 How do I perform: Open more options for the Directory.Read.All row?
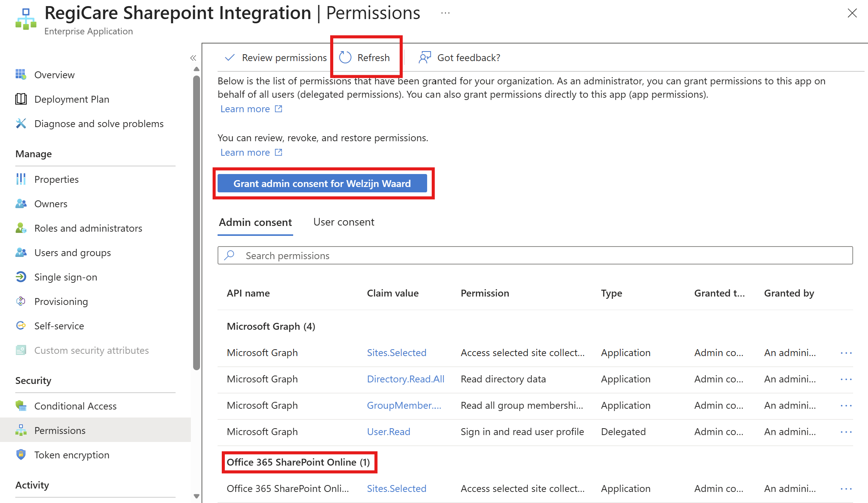pos(846,379)
